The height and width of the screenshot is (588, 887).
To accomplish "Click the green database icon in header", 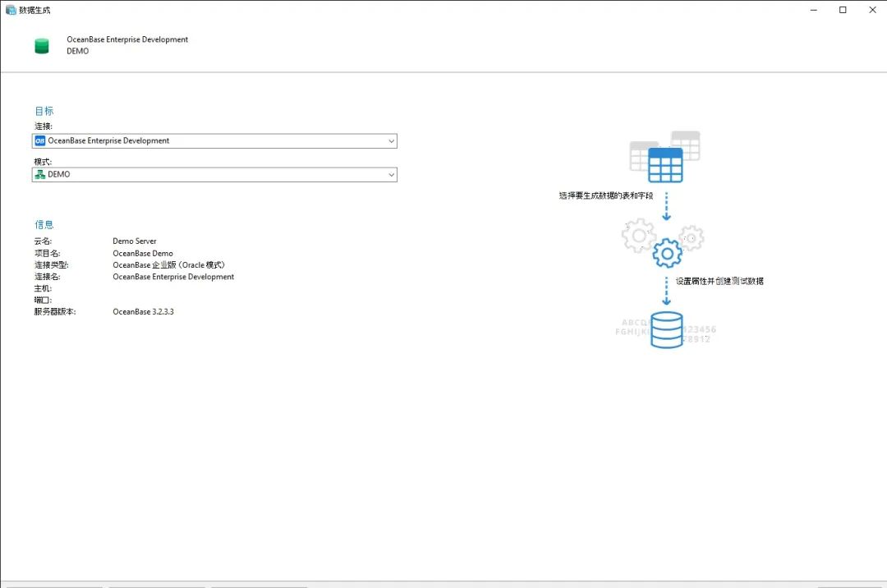I will 42,46.
